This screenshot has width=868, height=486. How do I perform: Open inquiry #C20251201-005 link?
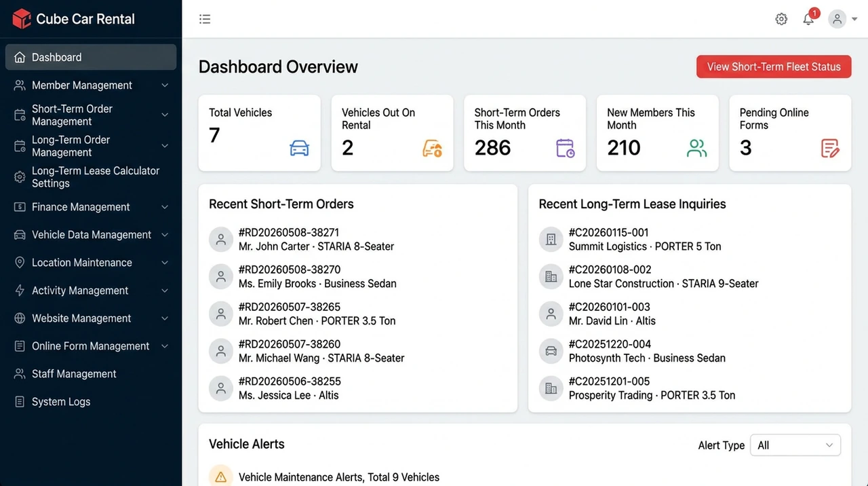[x=609, y=381]
